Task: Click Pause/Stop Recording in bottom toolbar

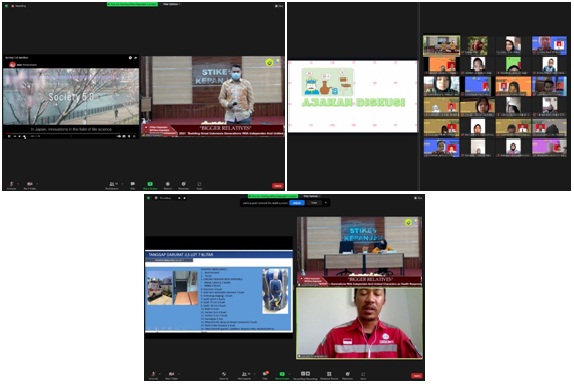Action: point(305,374)
